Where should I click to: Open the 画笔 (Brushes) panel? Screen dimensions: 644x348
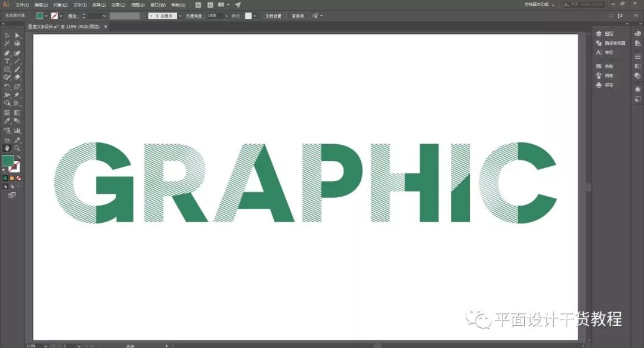click(605, 76)
